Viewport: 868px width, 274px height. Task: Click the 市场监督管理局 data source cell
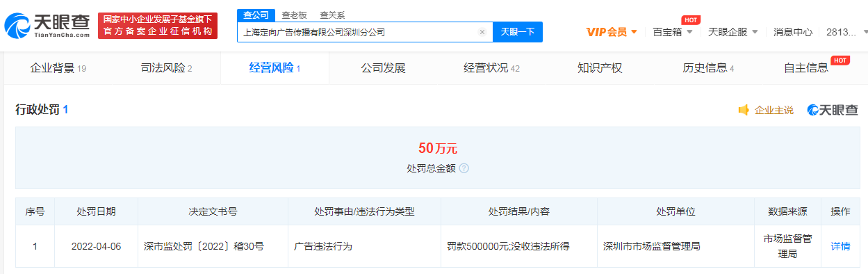788,246
